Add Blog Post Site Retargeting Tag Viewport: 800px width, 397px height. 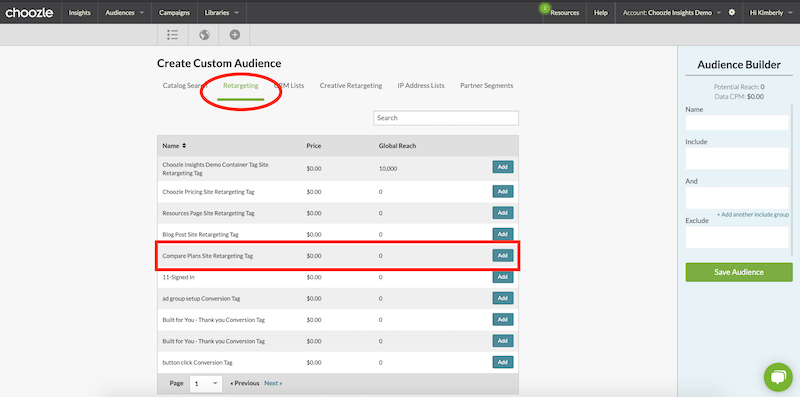(503, 234)
